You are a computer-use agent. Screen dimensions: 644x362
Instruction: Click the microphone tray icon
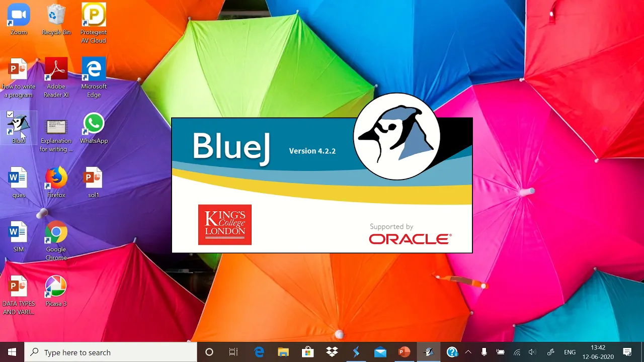pyautogui.click(x=484, y=352)
